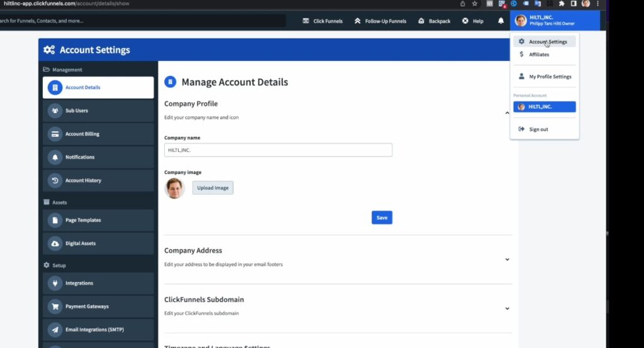Open Account Billing settings page
Screen dimensions: 644x348
[98, 134]
